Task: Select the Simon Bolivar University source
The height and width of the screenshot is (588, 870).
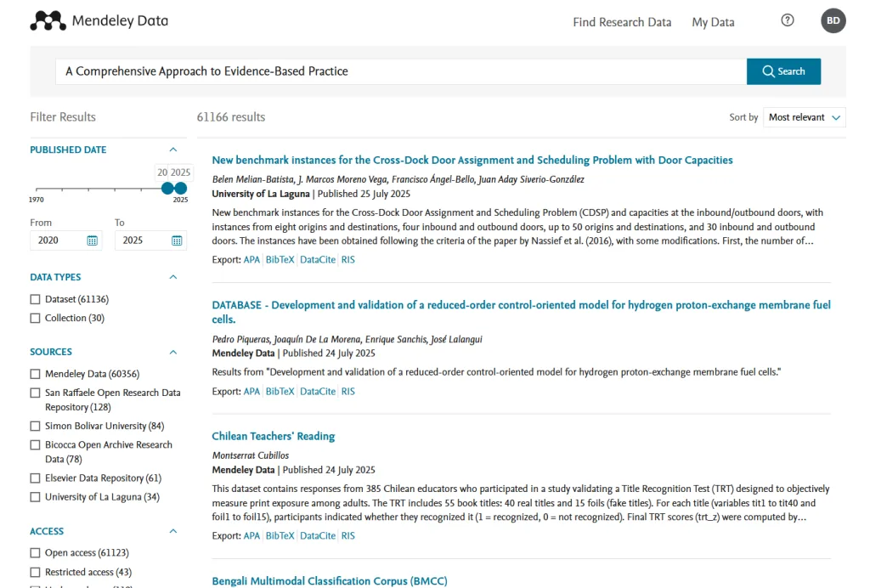Action: tap(35, 426)
